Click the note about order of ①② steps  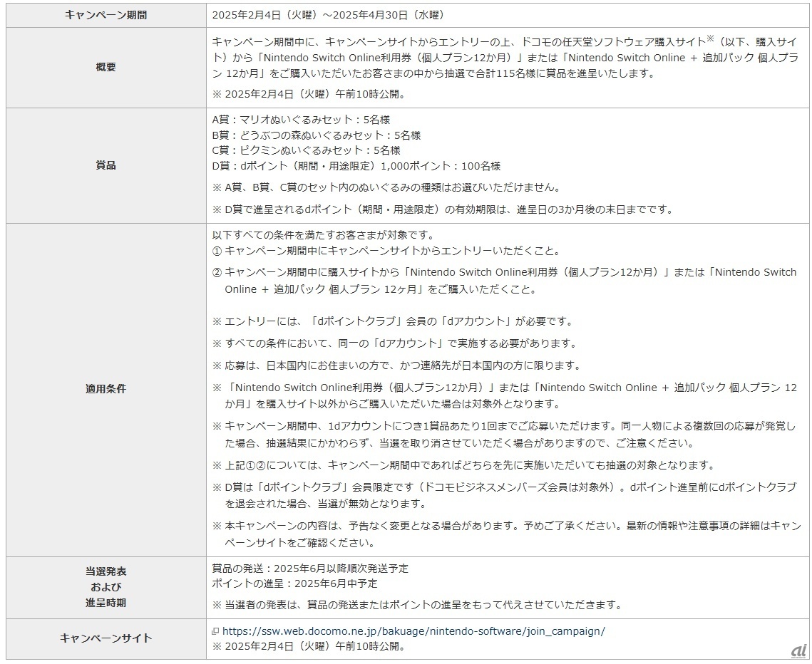(463, 465)
